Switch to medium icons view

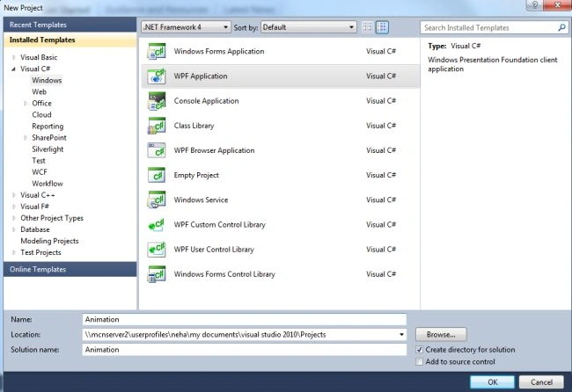click(382, 27)
